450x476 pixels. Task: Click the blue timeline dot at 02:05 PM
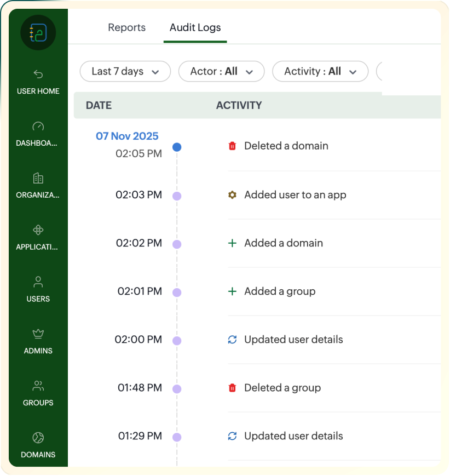click(176, 147)
